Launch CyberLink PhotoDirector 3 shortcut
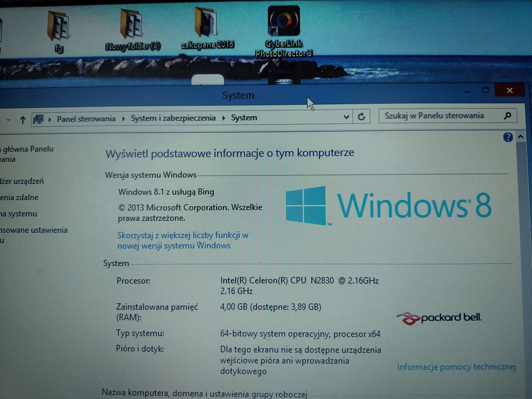Image resolution: width=532 pixels, height=399 pixels. [x=284, y=31]
